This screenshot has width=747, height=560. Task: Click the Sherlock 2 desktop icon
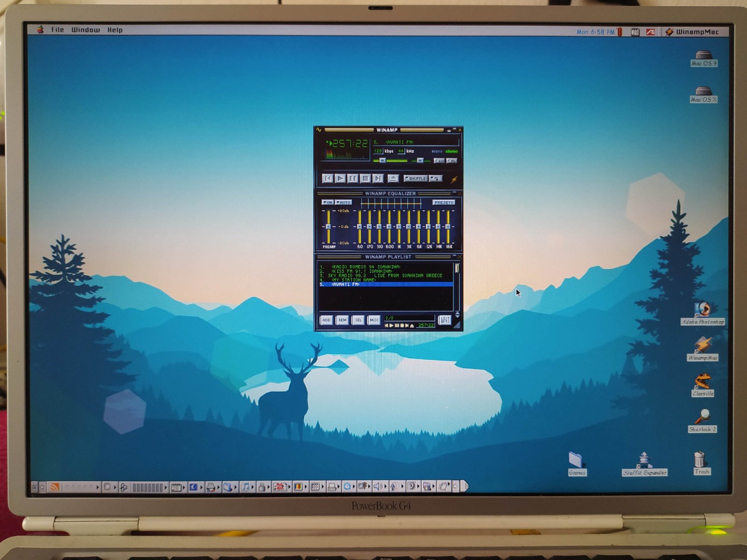[x=703, y=420]
